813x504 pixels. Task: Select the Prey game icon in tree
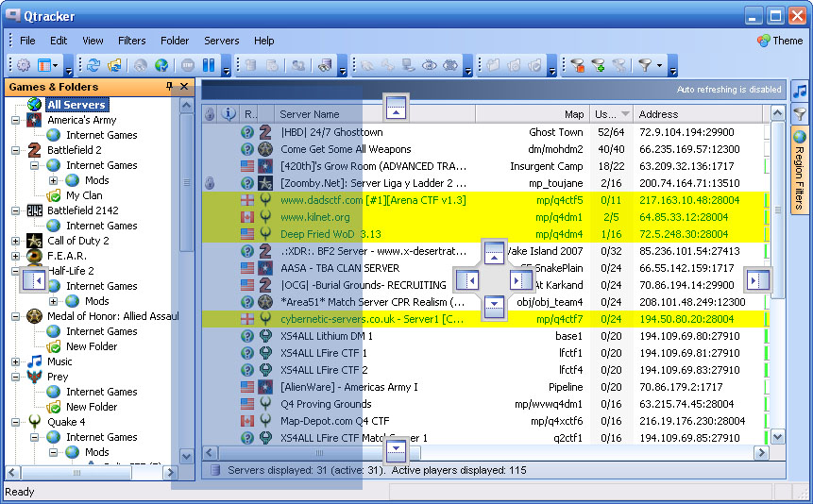coord(35,377)
